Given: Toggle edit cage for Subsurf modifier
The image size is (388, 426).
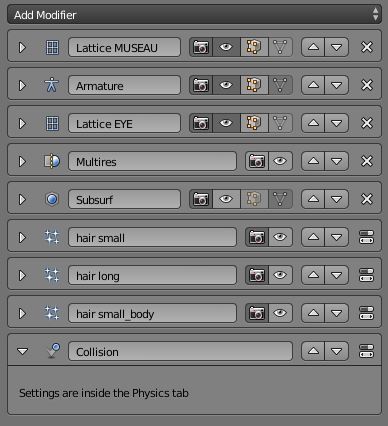Looking at the screenshot, I should (x=280, y=199).
